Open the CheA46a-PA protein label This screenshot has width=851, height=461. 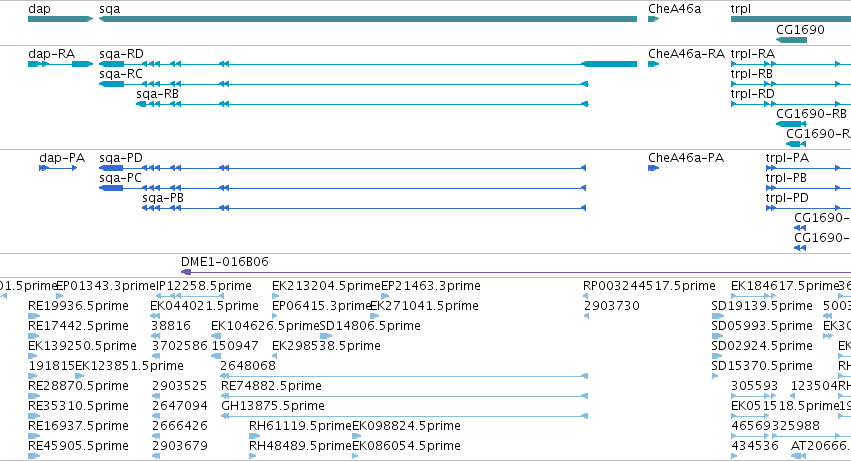[x=686, y=158]
